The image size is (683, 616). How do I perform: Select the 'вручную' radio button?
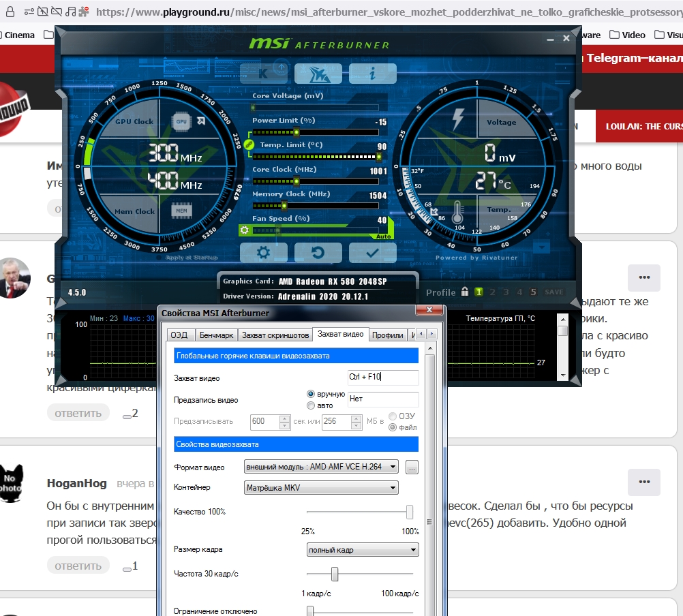[x=312, y=394]
